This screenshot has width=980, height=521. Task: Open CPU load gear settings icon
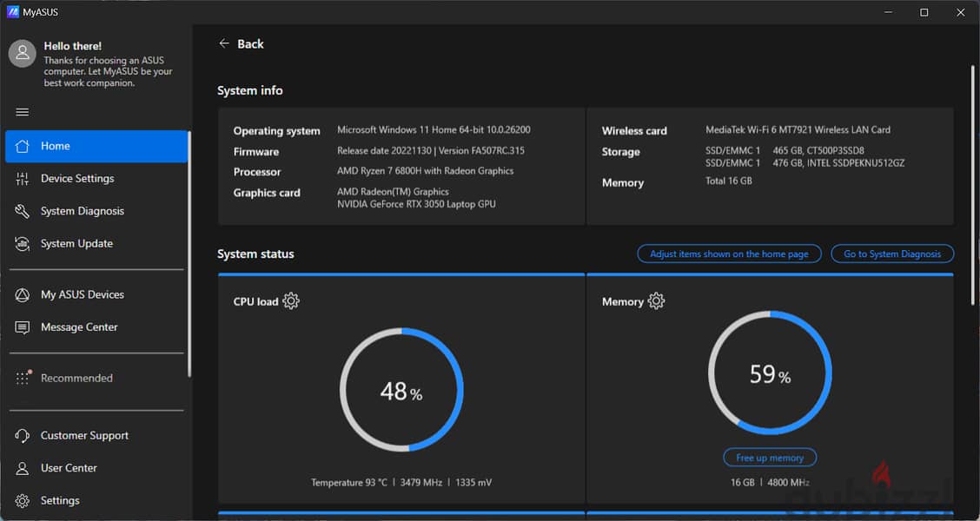point(291,301)
